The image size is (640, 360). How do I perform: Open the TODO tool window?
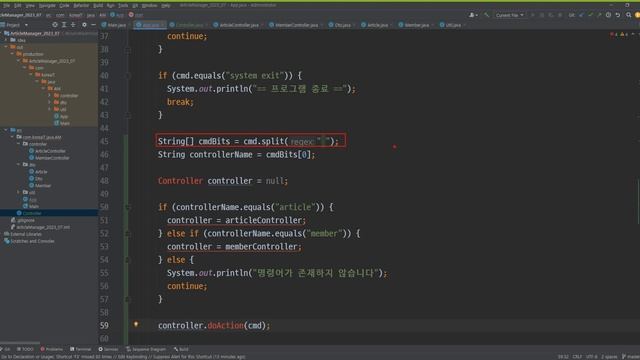(x=25, y=349)
